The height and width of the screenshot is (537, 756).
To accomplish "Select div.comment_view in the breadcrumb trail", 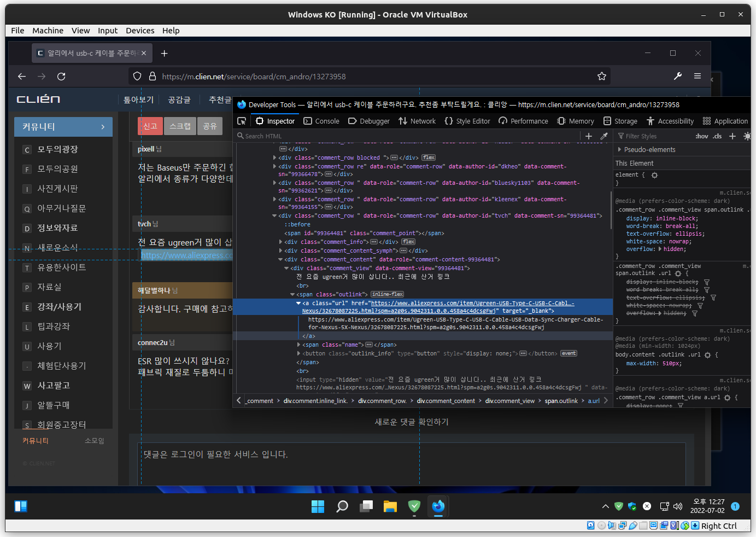I will 510,401.
